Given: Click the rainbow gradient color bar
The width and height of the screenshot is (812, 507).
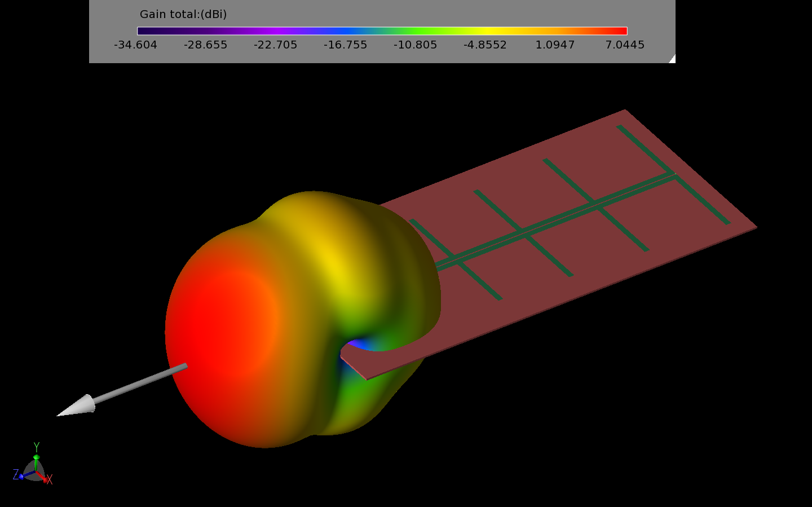Looking at the screenshot, I should tap(383, 30).
